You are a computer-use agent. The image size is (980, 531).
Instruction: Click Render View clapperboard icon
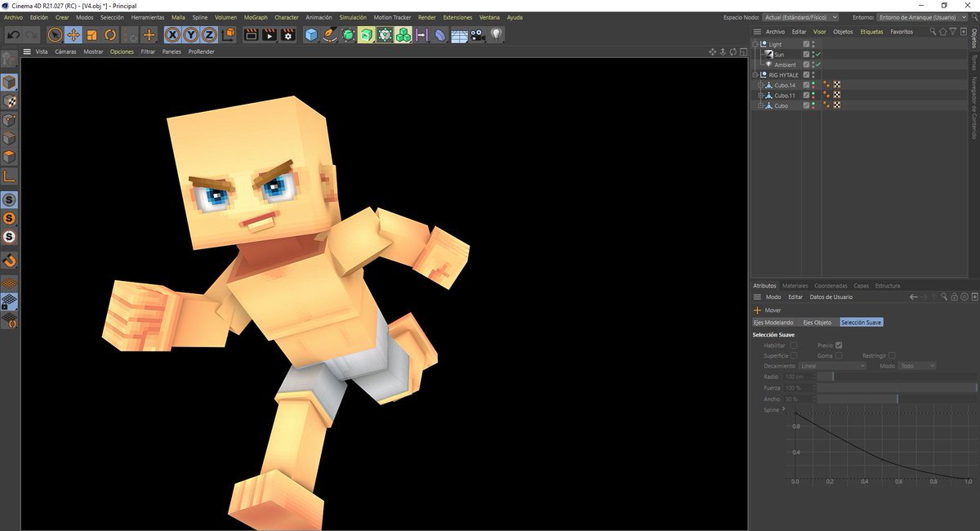pyautogui.click(x=252, y=35)
